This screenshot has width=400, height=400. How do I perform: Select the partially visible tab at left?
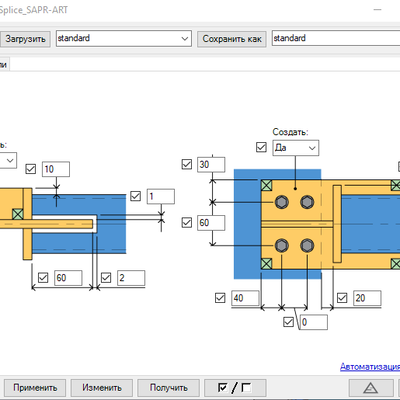pyautogui.click(x=4, y=64)
